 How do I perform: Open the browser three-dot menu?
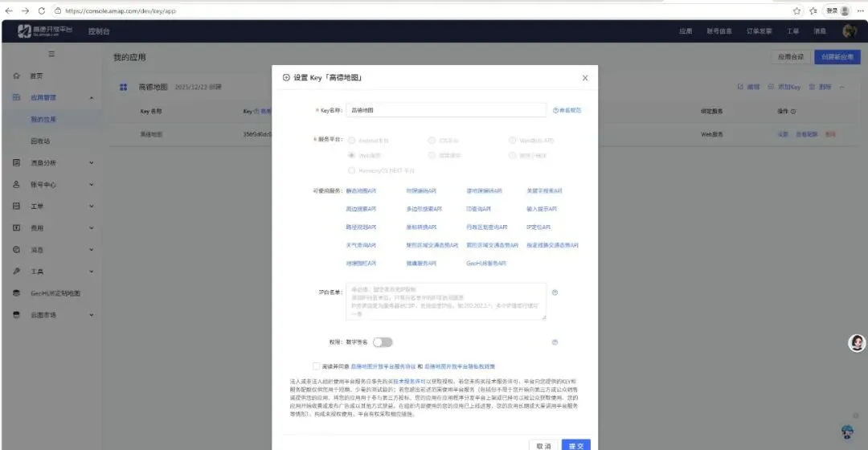click(861, 10)
